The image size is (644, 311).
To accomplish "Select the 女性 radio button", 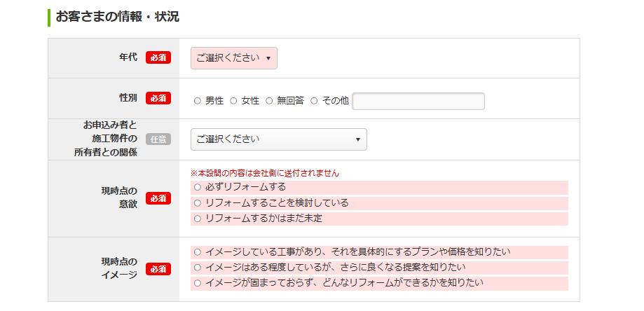I will click(x=233, y=101).
